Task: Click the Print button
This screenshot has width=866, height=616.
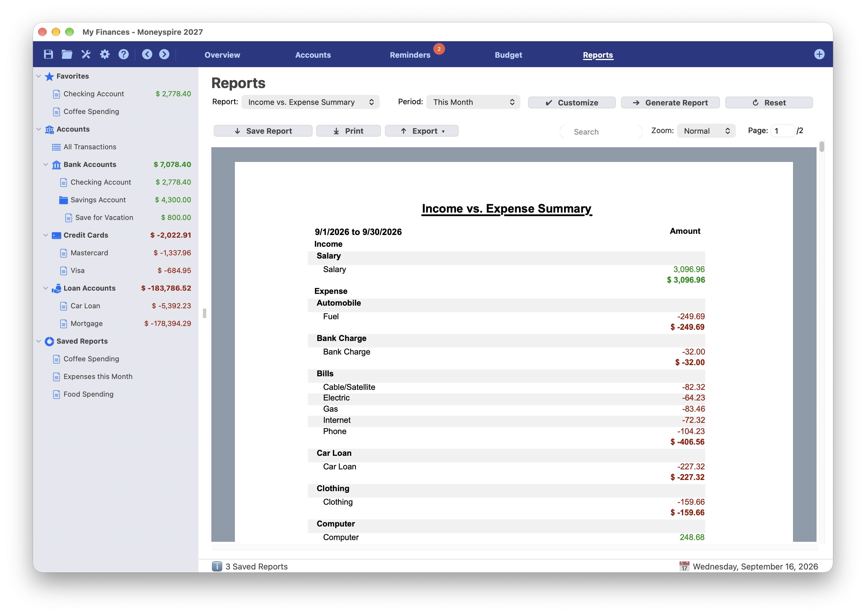Action: (x=348, y=131)
